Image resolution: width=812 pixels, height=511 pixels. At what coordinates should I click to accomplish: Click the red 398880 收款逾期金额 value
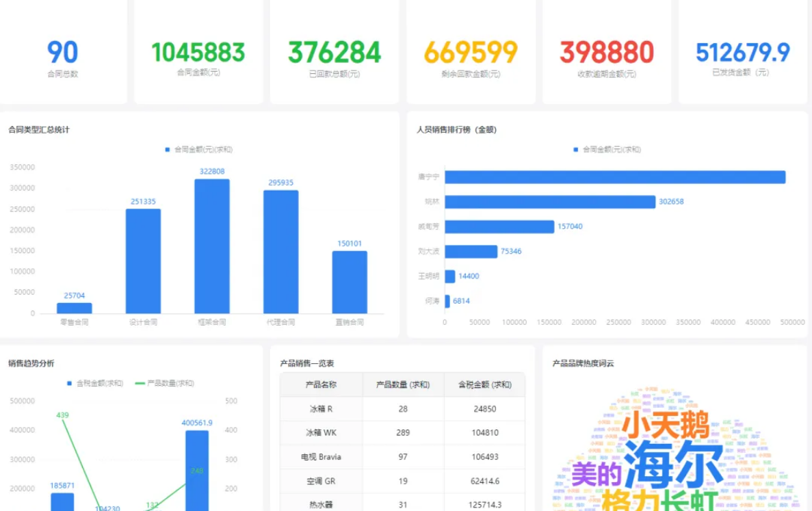click(x=606, y=52)
